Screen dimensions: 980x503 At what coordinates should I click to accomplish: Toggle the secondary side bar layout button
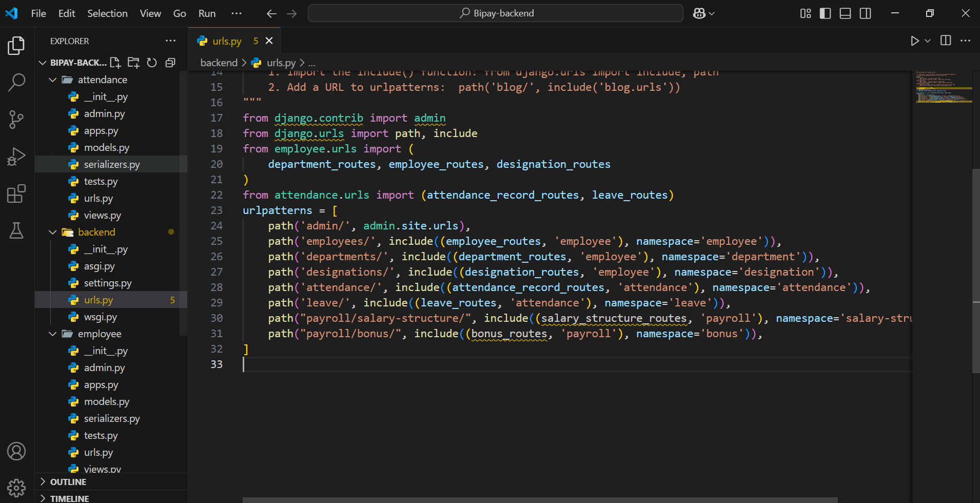pyautogui.click(x=865, y=13)
